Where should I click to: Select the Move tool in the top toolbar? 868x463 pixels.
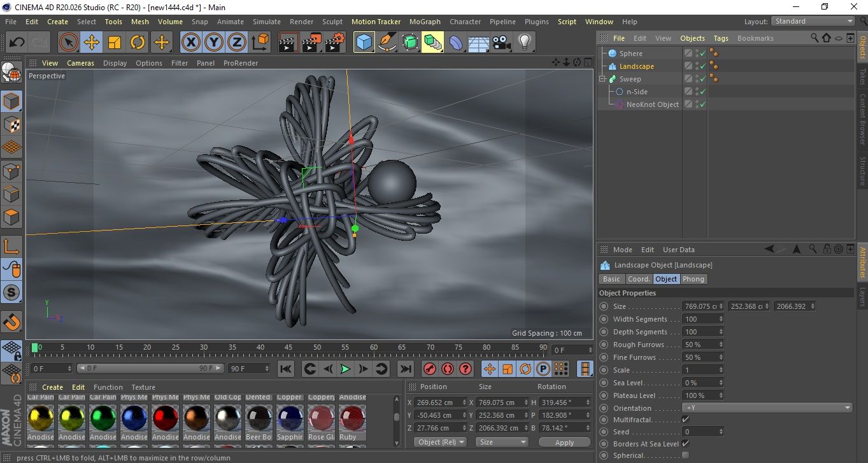[x=92, y=43]
